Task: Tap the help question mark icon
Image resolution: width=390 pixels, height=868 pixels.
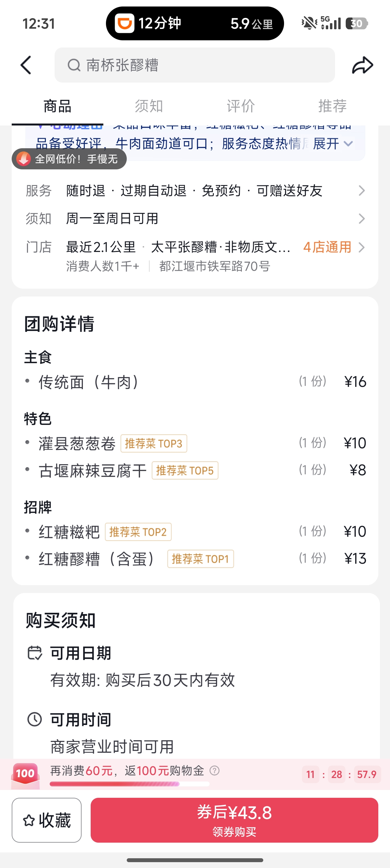Action: (214, 770)
